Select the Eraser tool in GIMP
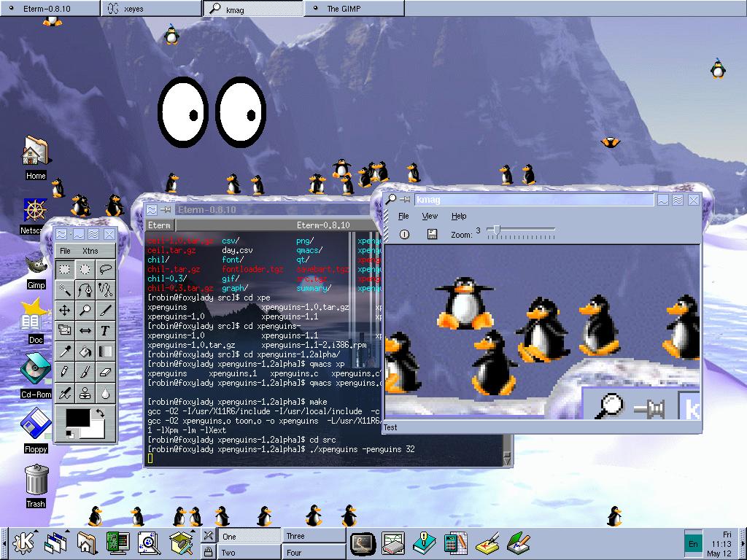This screenshot has width=747, height=560. (106, 372)
